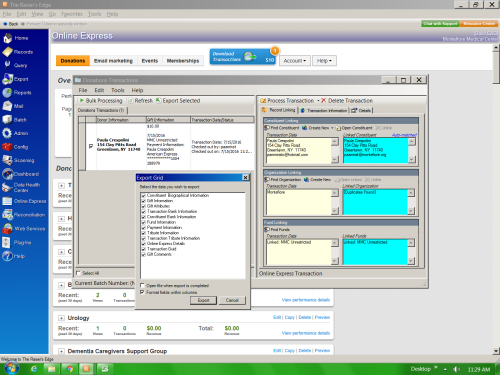Uncheck Gift Attributes export option
This screenshot has width=500, height=375.
144,206
